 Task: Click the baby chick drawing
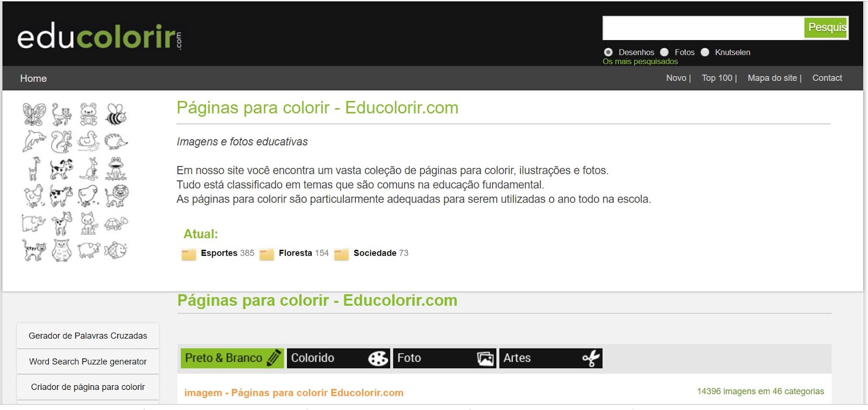click(x=88, y=196)
